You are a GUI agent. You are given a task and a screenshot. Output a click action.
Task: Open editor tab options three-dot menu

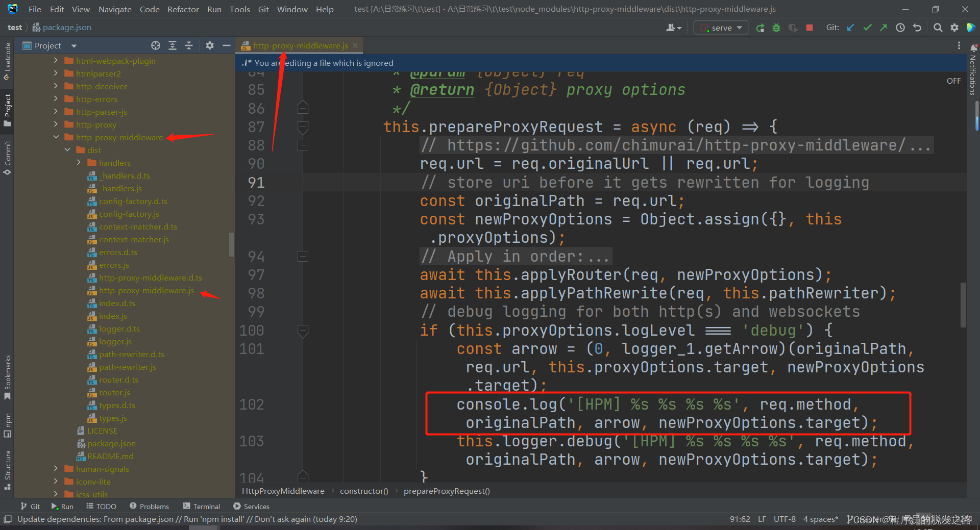tap(959, 46)
